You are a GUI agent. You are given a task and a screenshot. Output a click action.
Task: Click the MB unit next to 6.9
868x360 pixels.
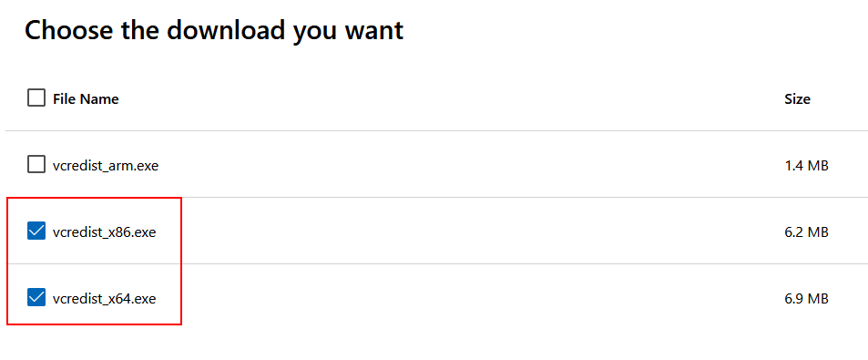pyautogui.click(x=818, y=299)
